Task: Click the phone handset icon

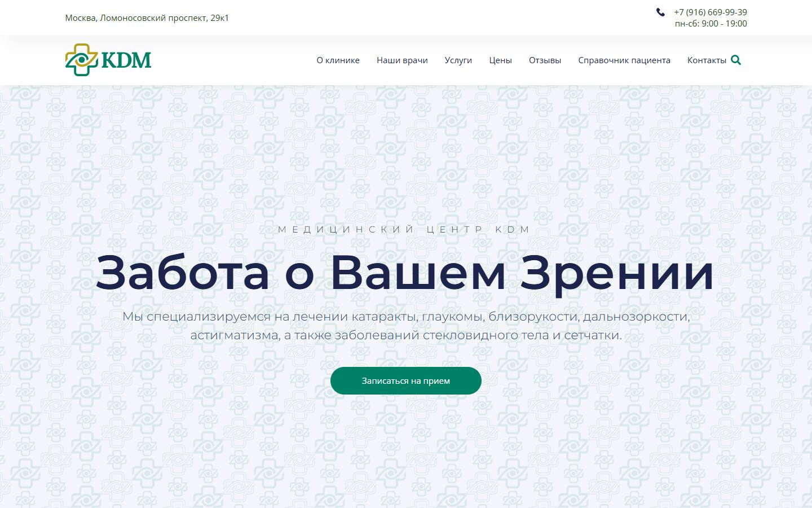Action: coord(660,12)
